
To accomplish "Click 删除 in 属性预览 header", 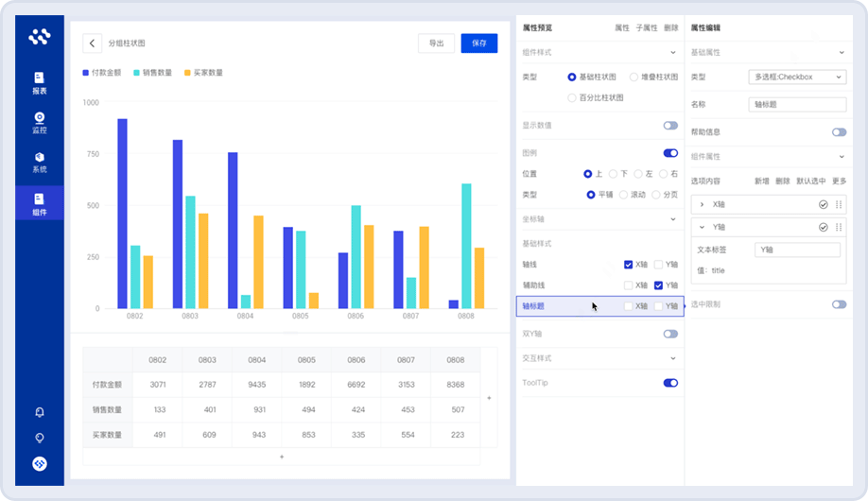I will tap(671, 28).
